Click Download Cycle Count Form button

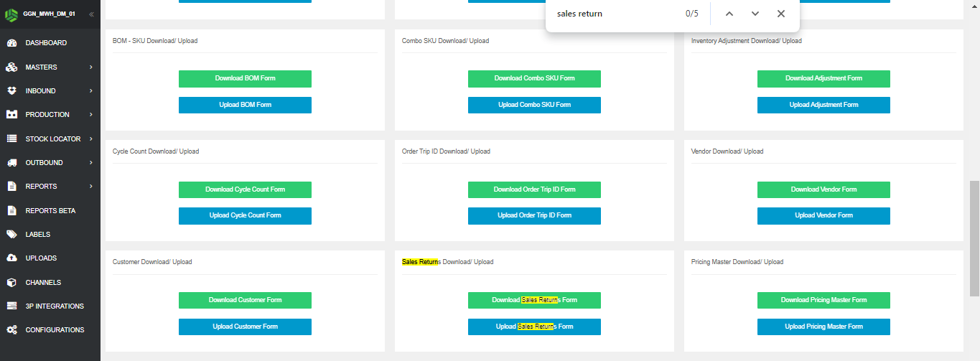(245, 189)
